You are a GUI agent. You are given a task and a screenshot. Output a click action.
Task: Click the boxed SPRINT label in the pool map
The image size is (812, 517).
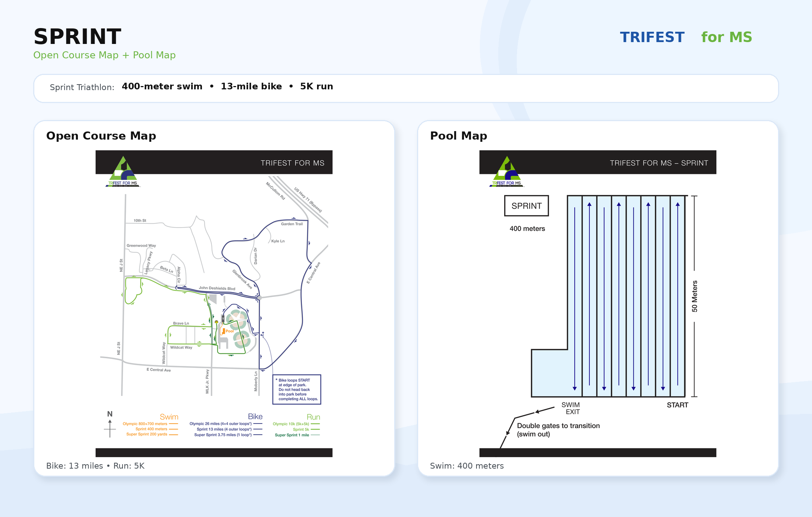pyautogui.click(x=527, y=206)
